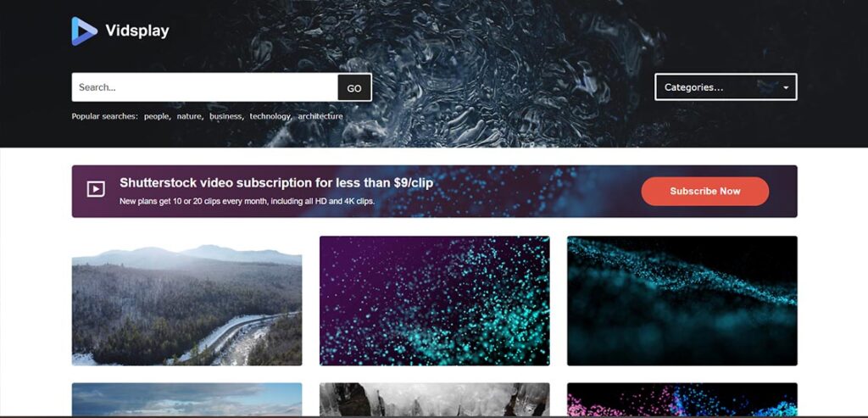This screenshot has width=868, height=418.
Task: Click the Vidsplay brand name text
Action: (x=137, y=31)
